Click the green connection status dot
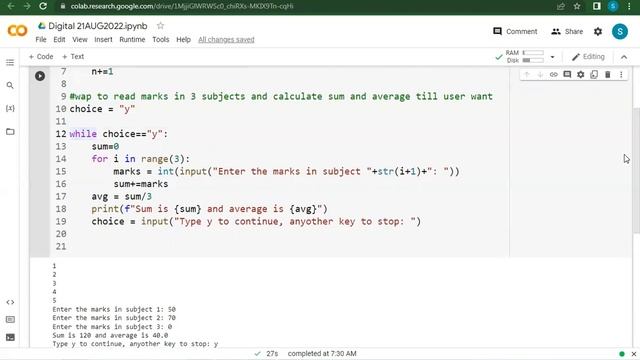This screenshot has height=360, width=640. pos(622,354)
